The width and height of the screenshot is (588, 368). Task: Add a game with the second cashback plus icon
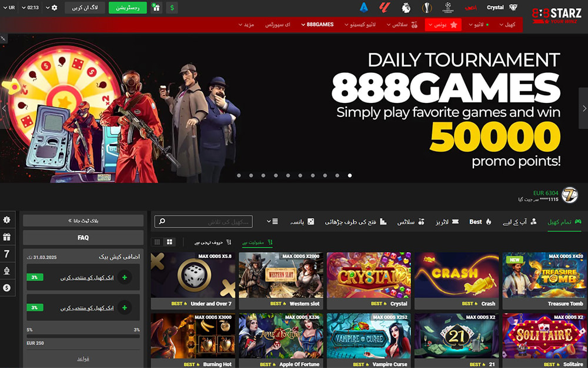click(x=125, y=307)
